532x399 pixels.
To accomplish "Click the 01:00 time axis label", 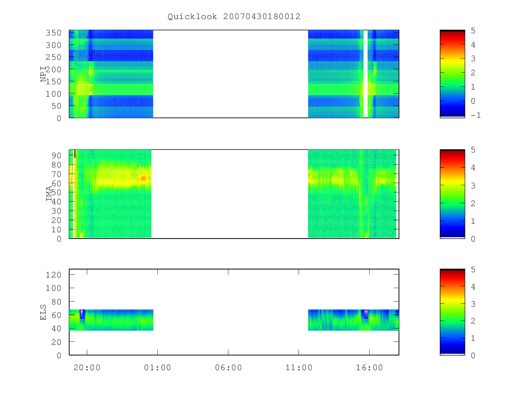I will (157, 368).
